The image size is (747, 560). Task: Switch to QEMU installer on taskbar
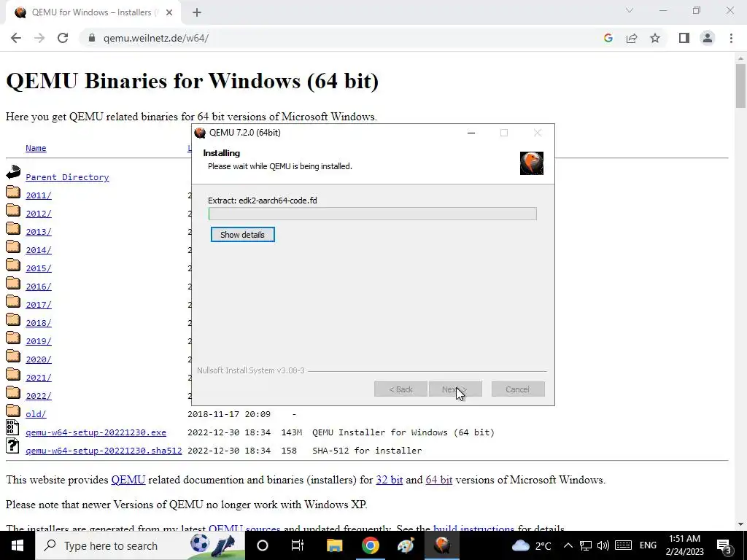click(441, 545)
